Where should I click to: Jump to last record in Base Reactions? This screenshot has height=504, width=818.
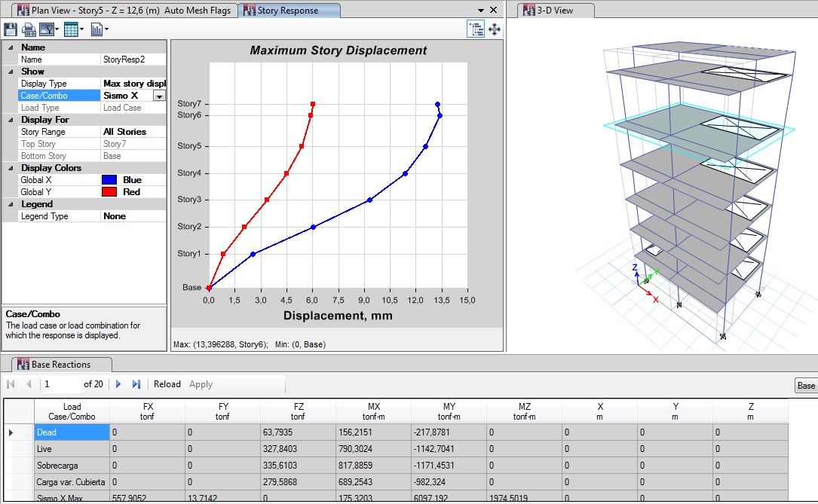coord(136,384)
